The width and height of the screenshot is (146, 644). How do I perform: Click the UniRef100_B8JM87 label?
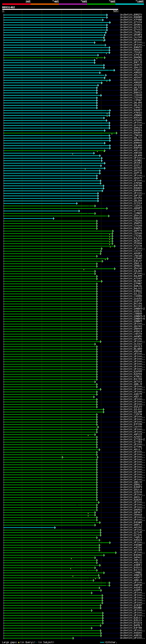131,281
